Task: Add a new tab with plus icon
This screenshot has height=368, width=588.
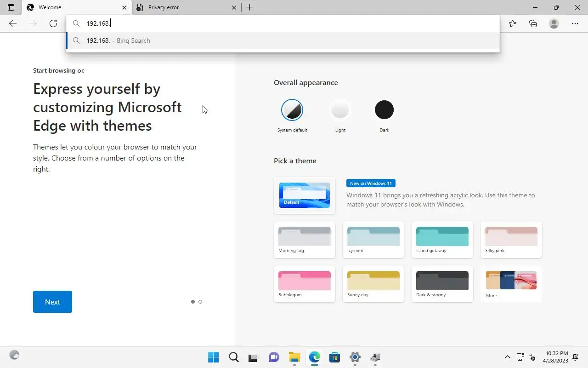Action: click(x=249, y=7)
